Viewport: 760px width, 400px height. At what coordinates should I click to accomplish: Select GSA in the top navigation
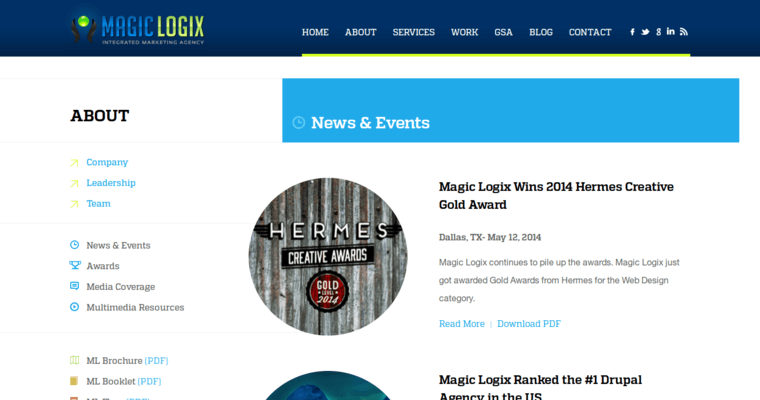click(x=503, y=32)
